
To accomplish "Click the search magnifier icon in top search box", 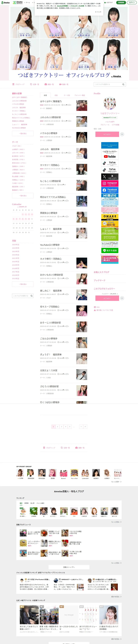I will point(123,84).
